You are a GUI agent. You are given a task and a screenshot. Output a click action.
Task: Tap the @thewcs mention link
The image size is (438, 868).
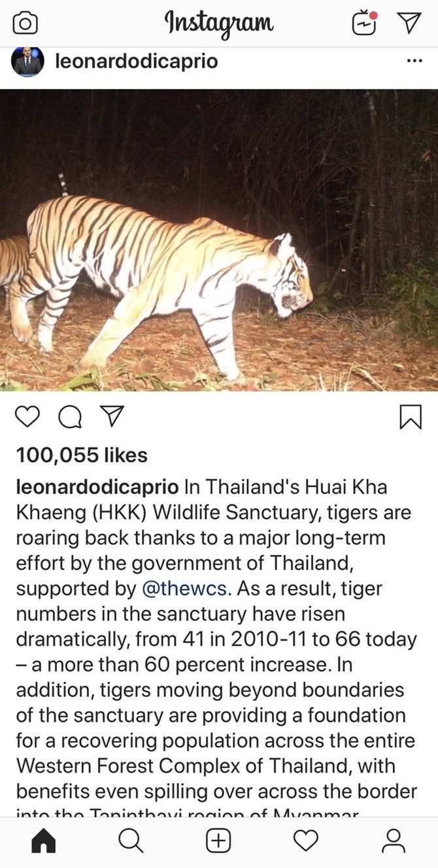(184, 588)
